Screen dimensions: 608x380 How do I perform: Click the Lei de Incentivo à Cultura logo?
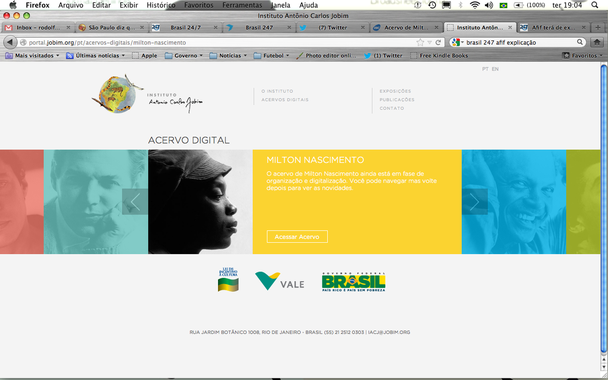(228, 280)
